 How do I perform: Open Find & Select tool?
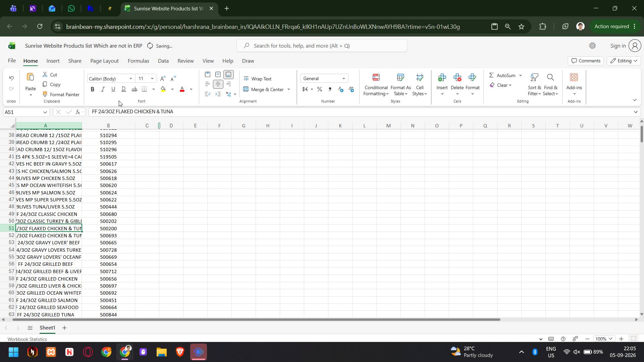click(x=550, y=85)
